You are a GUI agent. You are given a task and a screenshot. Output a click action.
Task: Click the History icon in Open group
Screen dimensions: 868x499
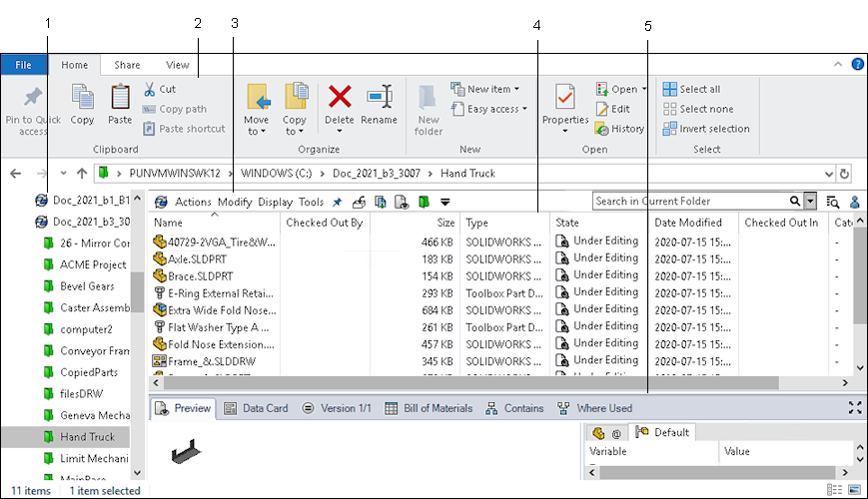pyautogui.click(x=619, y=129)
